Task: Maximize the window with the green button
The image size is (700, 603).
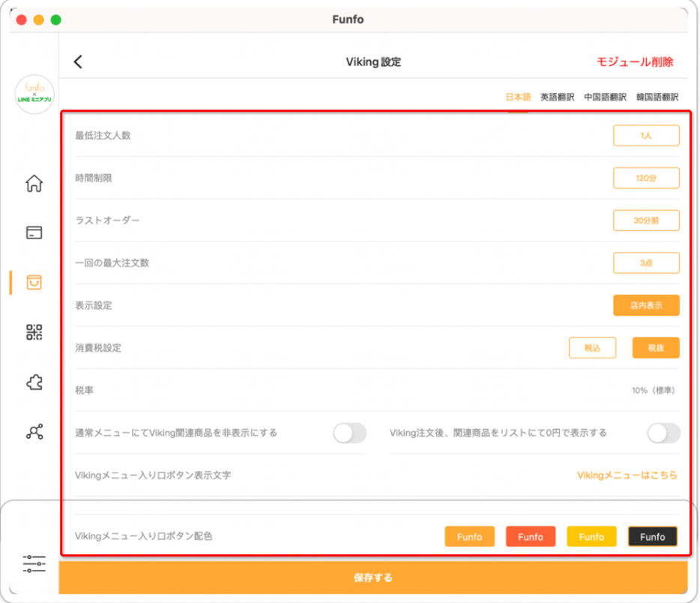Action: [x=55, y=19]
